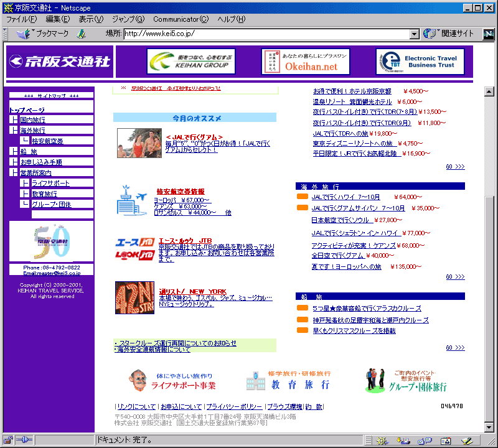Open 営業所案内 in the sidebar

coord(36,173)
